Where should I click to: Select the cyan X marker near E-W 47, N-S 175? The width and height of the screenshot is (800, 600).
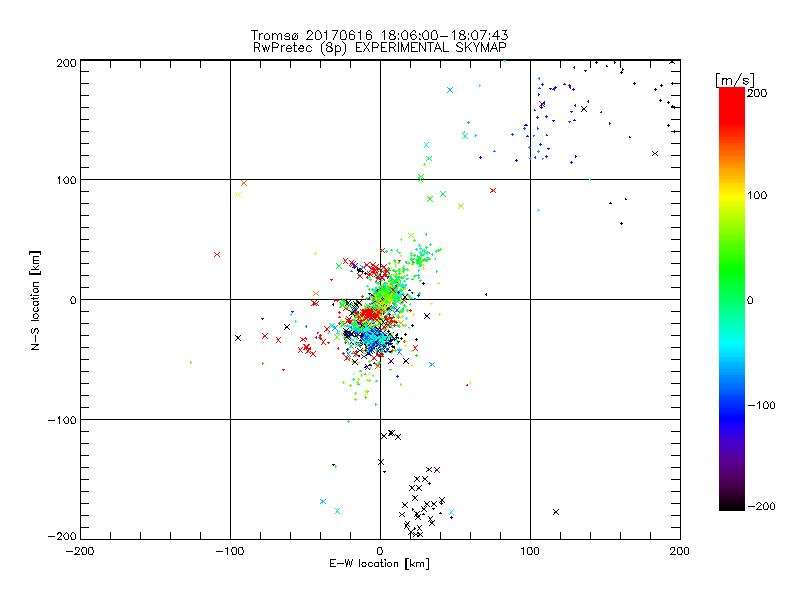pos(450,90)
